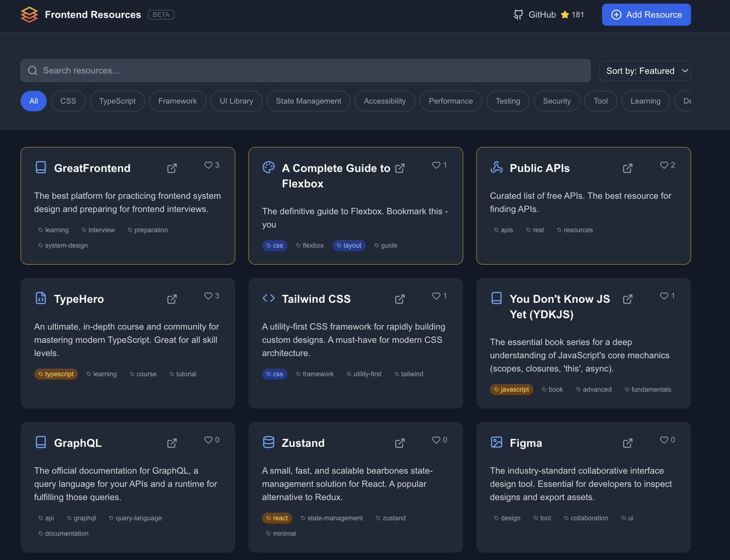This screenshot has width=730, height=560.
Task: Click the GraphQL book icon
Action: tap(41, 442)
